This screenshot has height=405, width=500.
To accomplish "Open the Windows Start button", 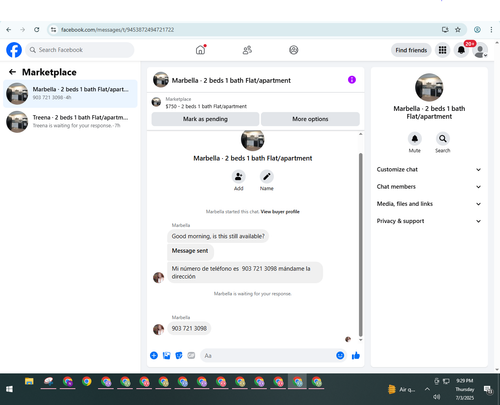I will pos(9,389).
